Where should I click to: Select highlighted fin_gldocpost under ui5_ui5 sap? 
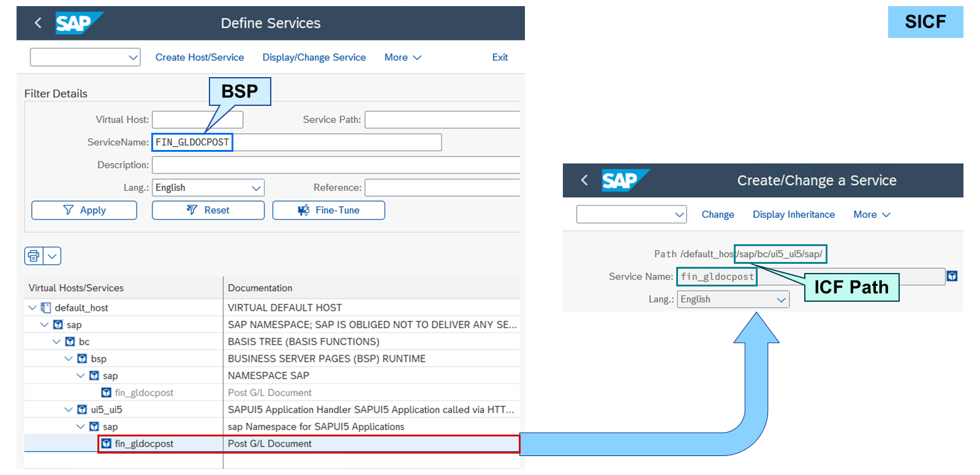(272, 444)
